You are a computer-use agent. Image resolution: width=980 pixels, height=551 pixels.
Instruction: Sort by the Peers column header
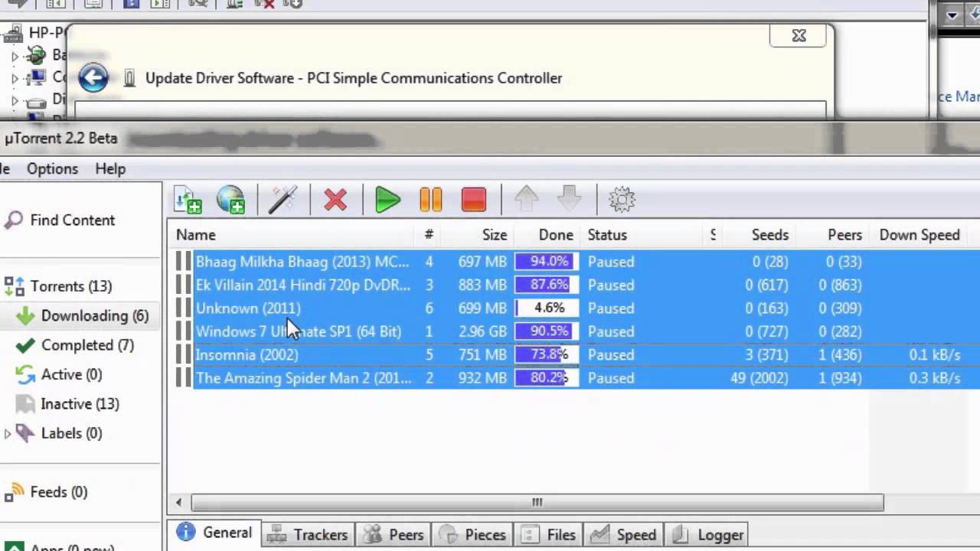point(844,235)
